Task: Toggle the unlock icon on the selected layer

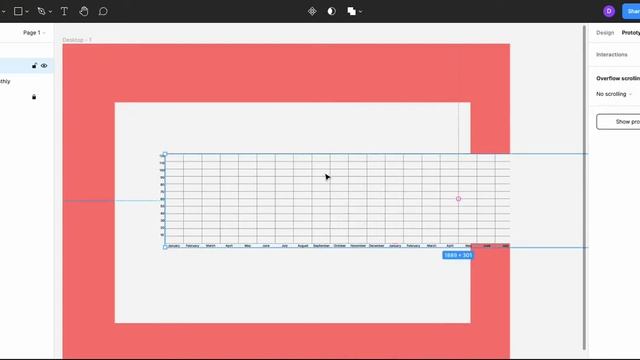Action: pos(34,66)
